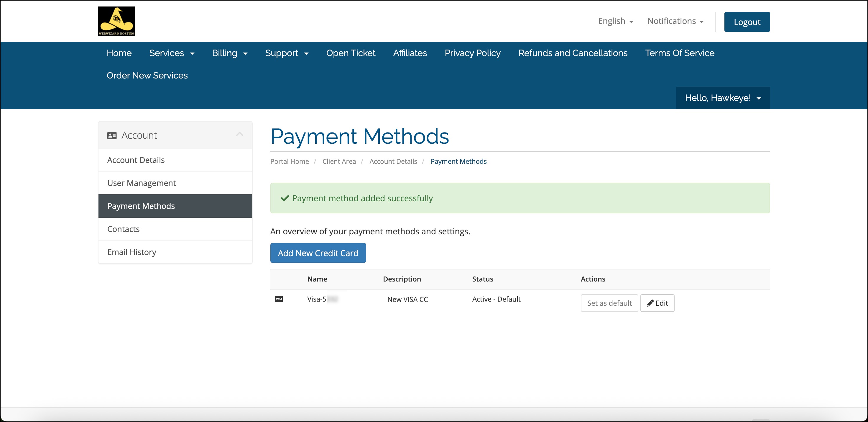Click the Visa card icon in table
Viewport: 868px width, 422px height.
279,299
